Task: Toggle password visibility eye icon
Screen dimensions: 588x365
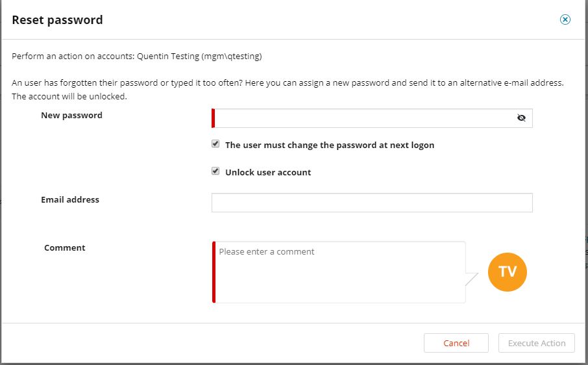Action: pyautogui.click(x=521, y=118)
